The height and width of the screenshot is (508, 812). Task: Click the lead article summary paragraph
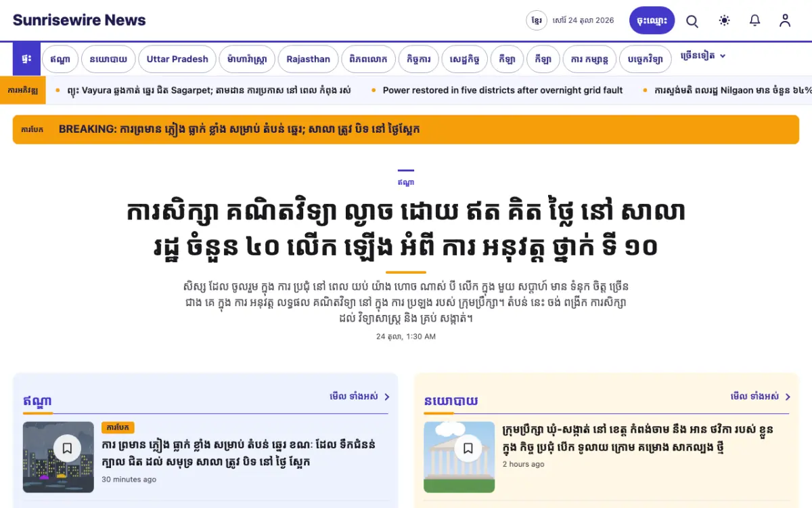pos(406,302)
